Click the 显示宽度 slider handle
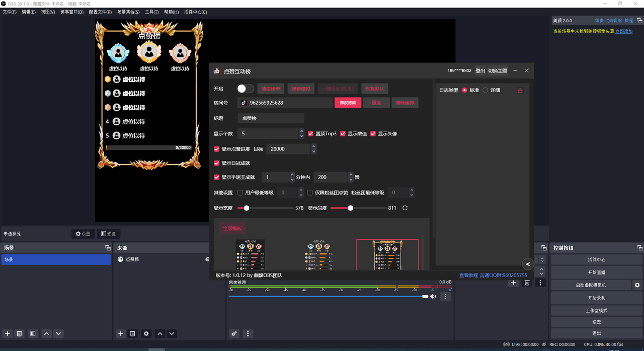644x351 pixels. click(x=246, y=208)
